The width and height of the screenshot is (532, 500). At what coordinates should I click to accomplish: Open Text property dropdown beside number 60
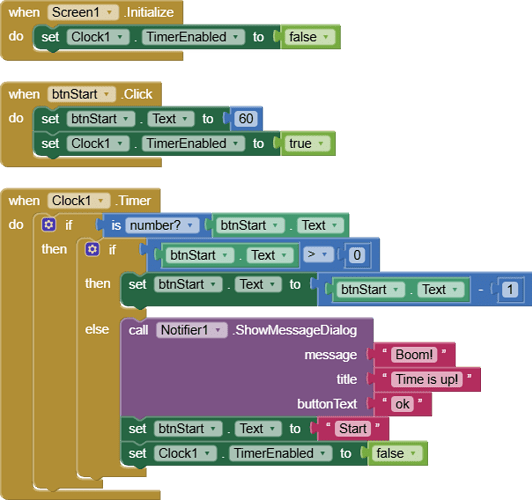[171, 119]
